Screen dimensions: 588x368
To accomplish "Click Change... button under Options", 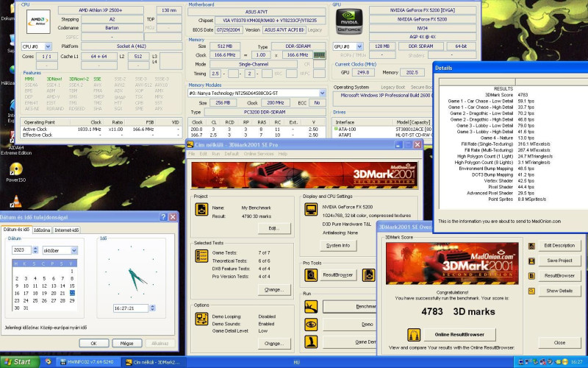I will tap(274, 343).
